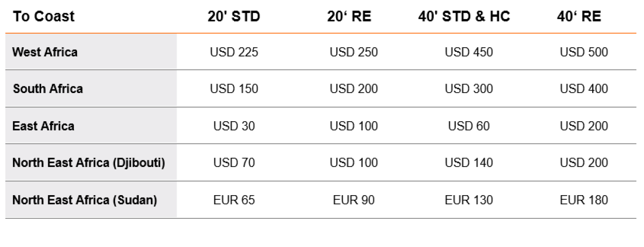Click the USD 150 cell
This screenshot has height=247, width=644.
point(234,89)
